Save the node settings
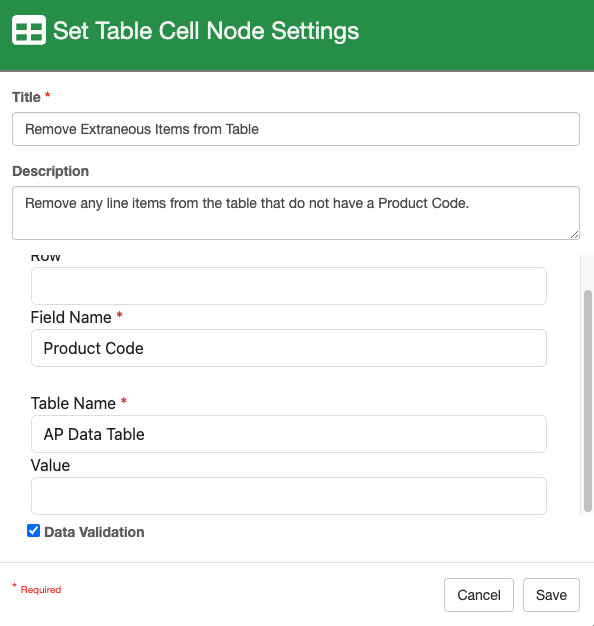 pos(551,595)
